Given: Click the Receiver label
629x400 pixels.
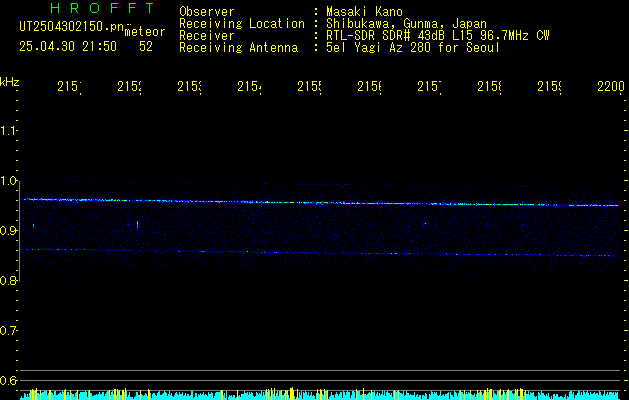Looking at the screenshot, I should coord(207,36).
